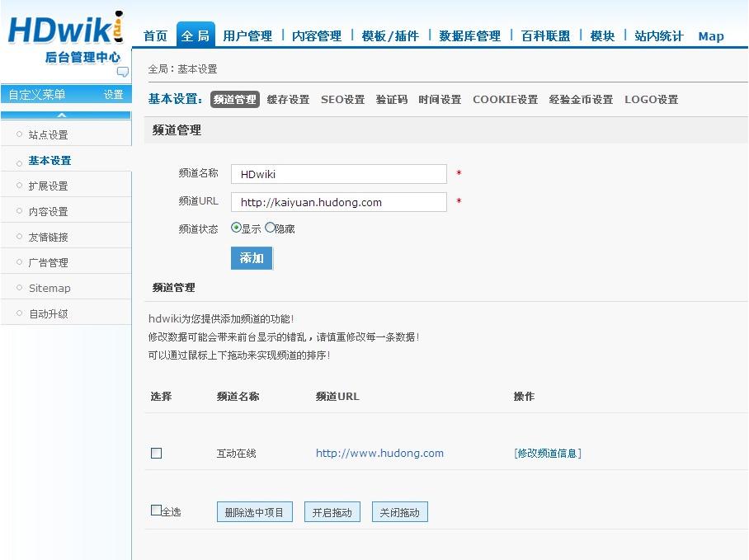Click the HDwiki logo
This screenshot has width=749, height=560.
(66, 29)
